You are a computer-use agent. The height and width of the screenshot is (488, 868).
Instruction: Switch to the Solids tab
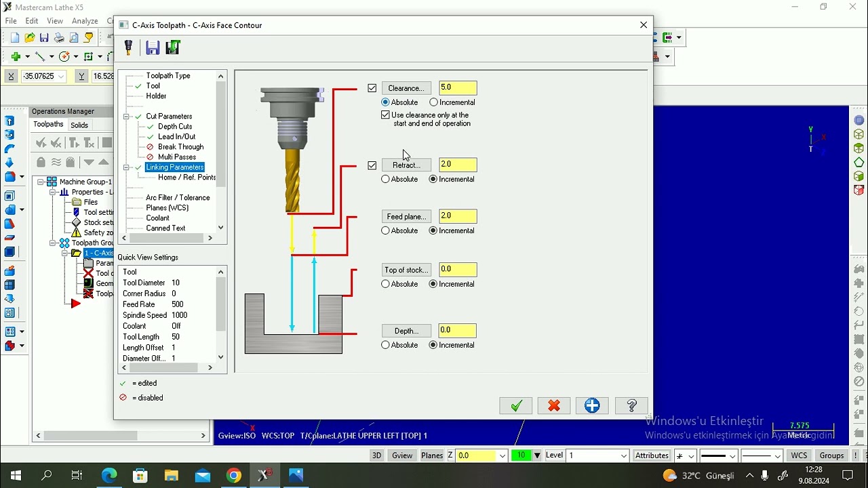[79, 125]
